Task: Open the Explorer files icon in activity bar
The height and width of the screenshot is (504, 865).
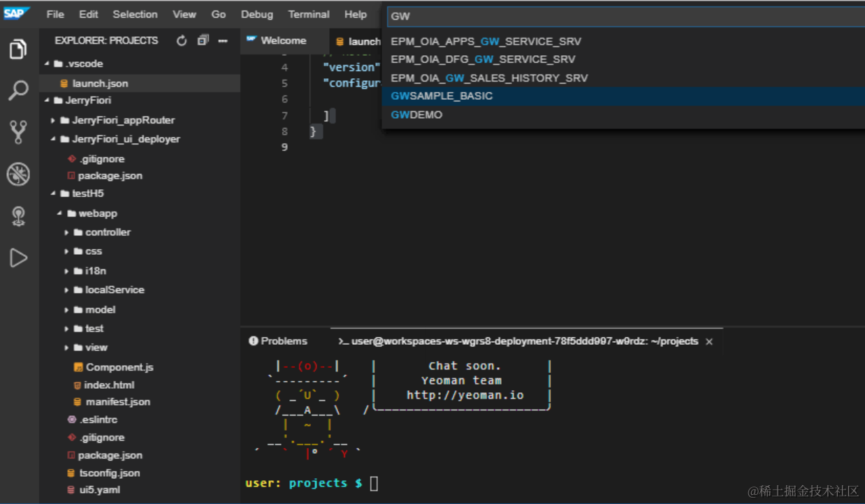Action: (x=18, y=50)
